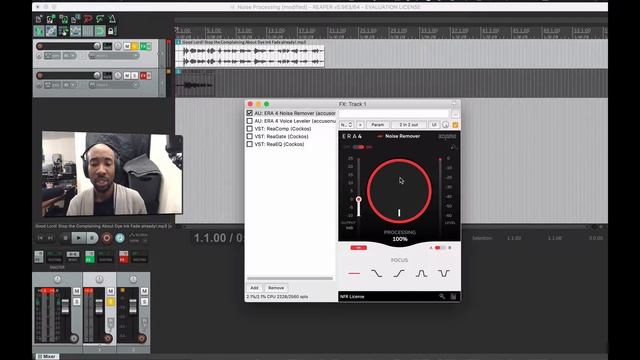This screenshot has width=640, height=360.
Task: Select low-cut Focus curve
Action: pos(399,273)
